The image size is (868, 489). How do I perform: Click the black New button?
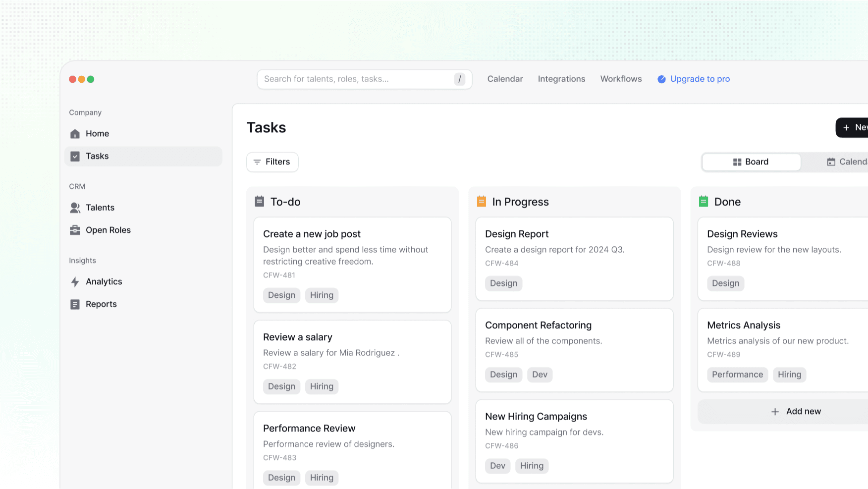[x=854, y=128]
